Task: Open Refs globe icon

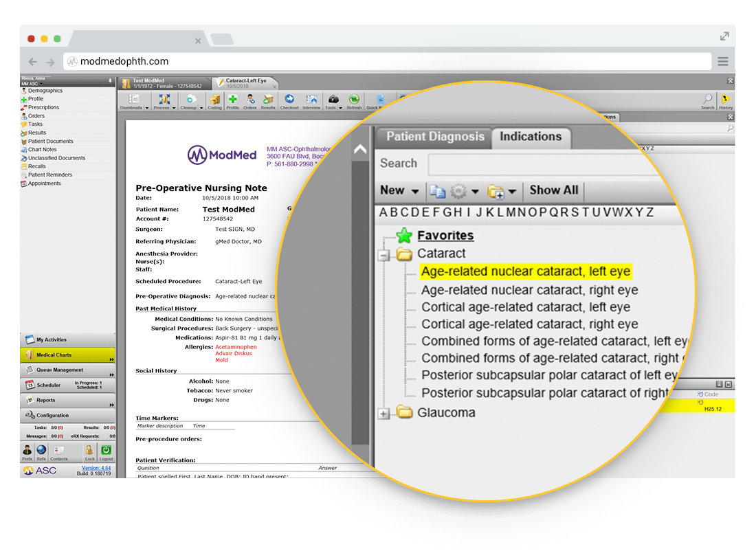Action: coord(41,450)
